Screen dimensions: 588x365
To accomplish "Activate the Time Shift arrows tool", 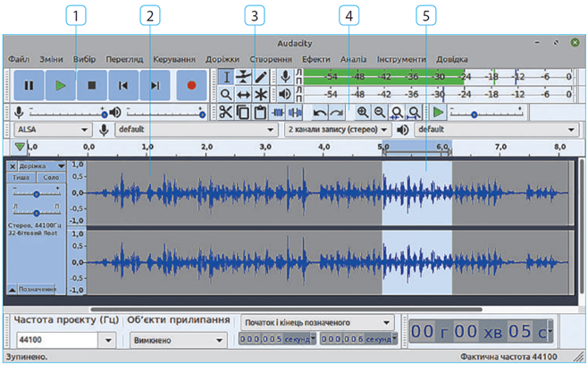I will (x=244, y=94).
